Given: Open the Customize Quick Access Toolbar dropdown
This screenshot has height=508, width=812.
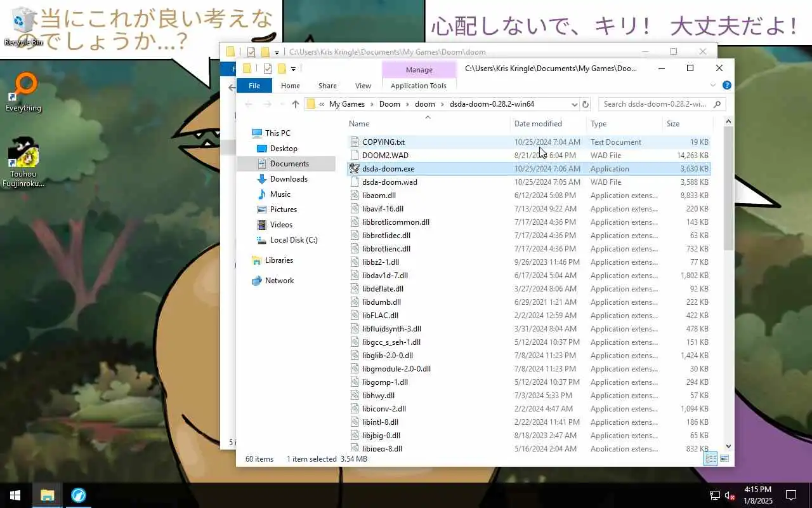Looking at the screenshot, I should [x=293, y=69].
